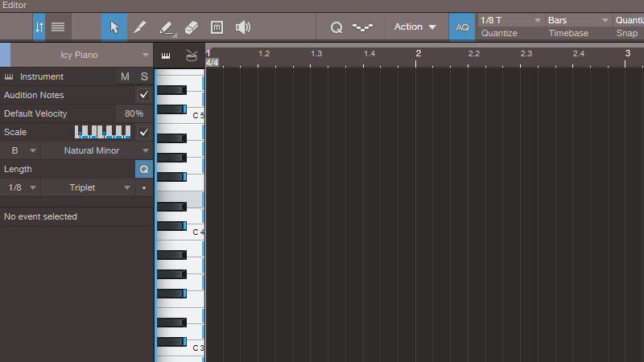Click the Quantize Q toolbar icon
This screenshot has height=362, width=644.
[x=336, y=27]
